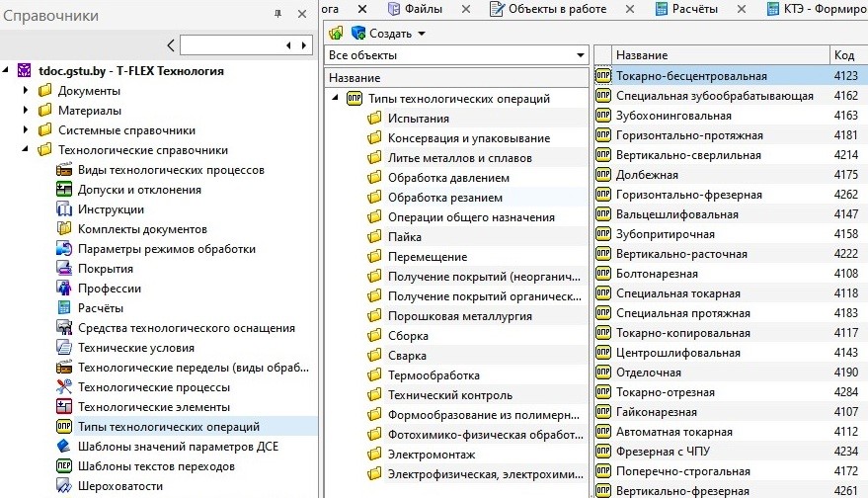
Task: Click the Шаблоны значений параметров ДСЕ icon
Action: click(x=64, y=447)
